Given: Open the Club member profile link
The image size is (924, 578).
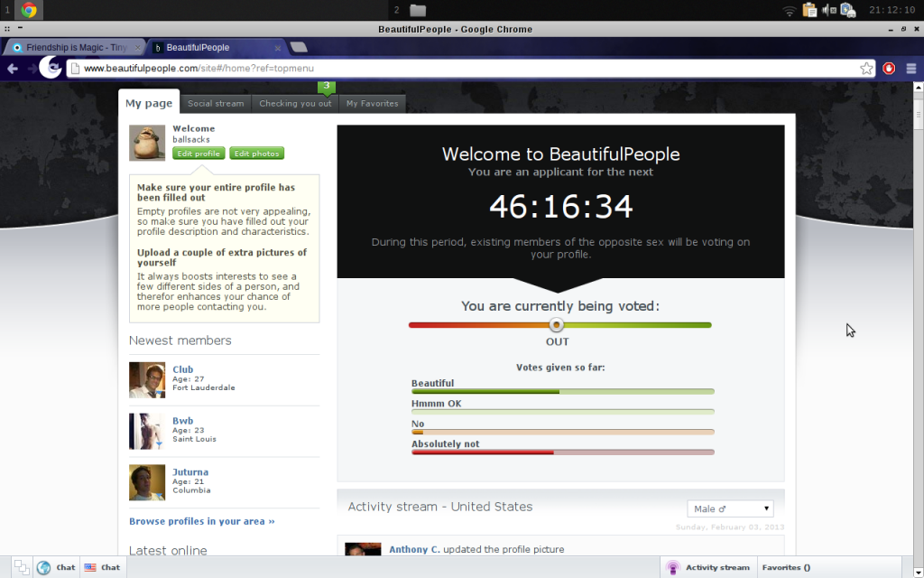Looking at the screenshot, I should pos(182,369).
